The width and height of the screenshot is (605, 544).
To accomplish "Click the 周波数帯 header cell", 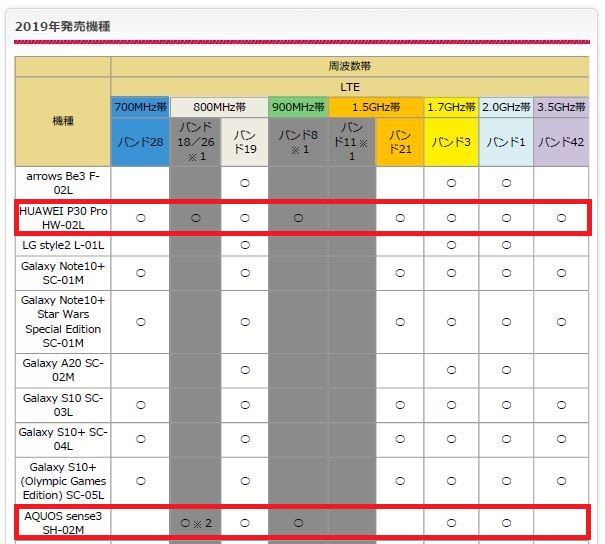I will [350, 66].
